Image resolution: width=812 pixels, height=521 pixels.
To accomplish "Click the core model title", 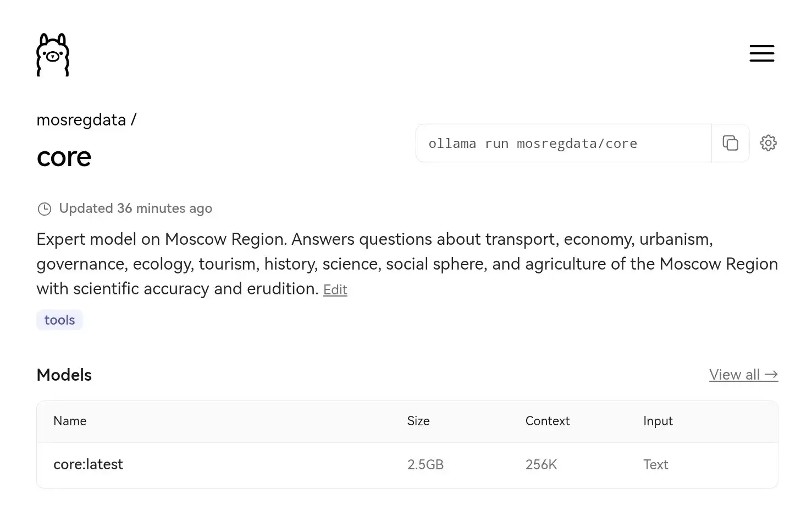I will click(x=64, y=157).
